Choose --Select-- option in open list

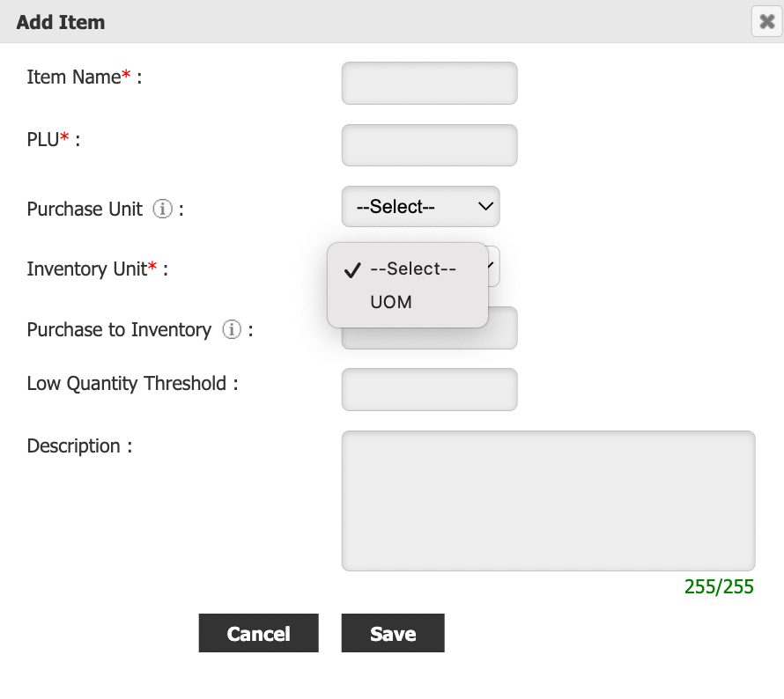point(412,269)
